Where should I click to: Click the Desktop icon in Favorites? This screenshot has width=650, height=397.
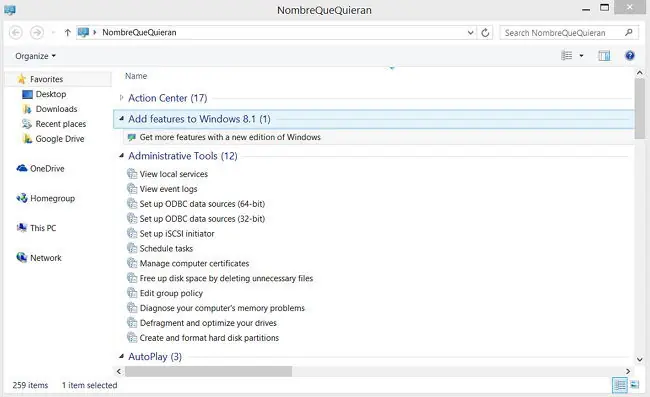pos(27,94)
